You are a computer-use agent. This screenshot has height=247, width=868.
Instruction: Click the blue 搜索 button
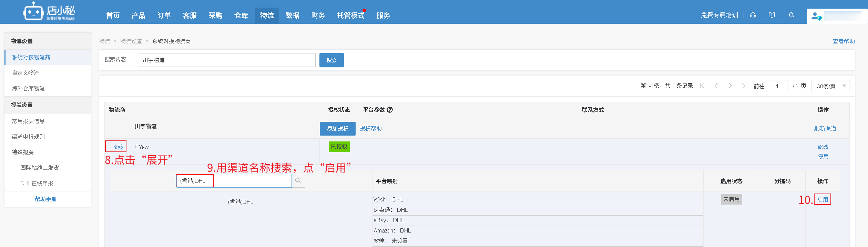[331, 60]
